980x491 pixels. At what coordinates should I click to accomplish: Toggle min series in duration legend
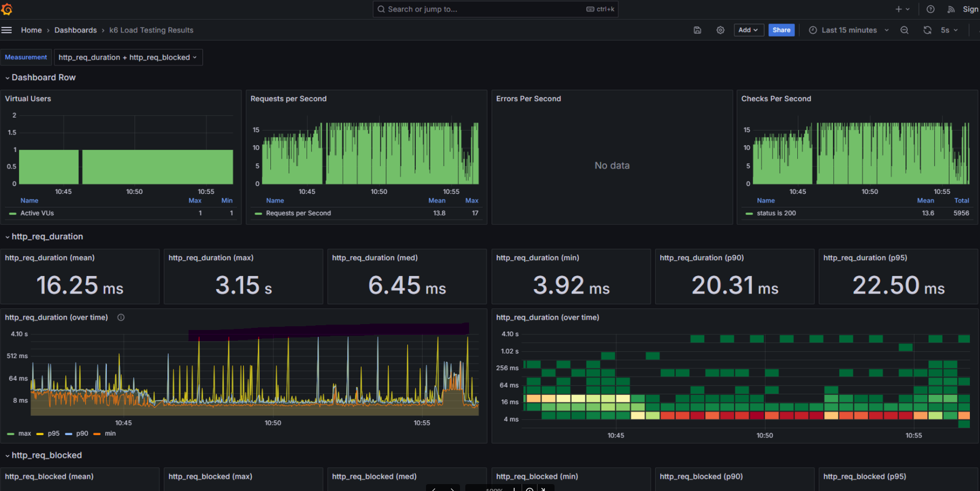[110, 434]
